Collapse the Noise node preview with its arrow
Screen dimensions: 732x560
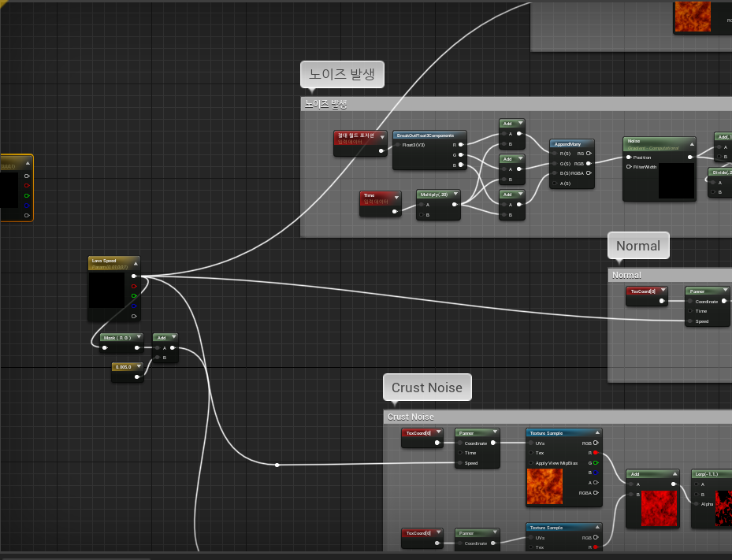[x=692, y=144]
